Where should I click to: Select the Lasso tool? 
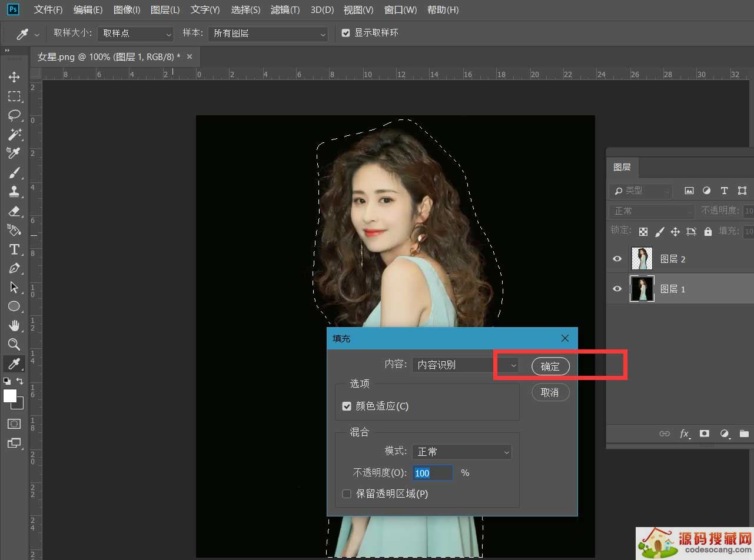14,115
